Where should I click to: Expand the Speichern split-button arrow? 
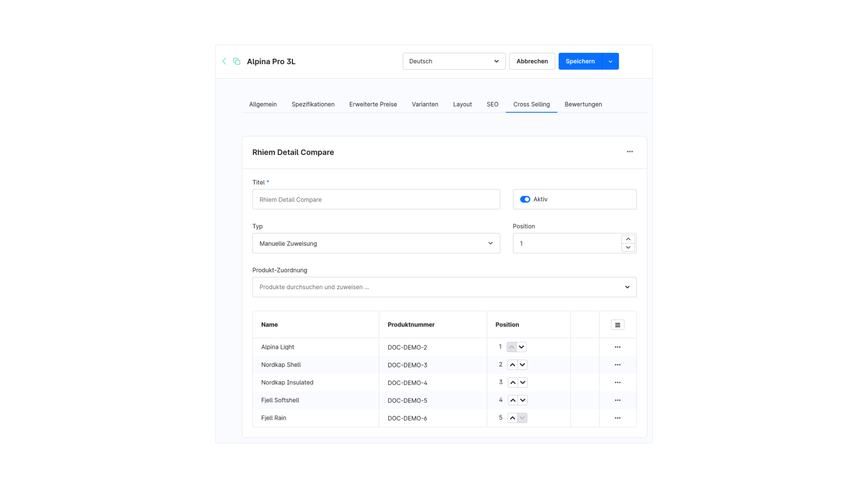click(611, 61)
